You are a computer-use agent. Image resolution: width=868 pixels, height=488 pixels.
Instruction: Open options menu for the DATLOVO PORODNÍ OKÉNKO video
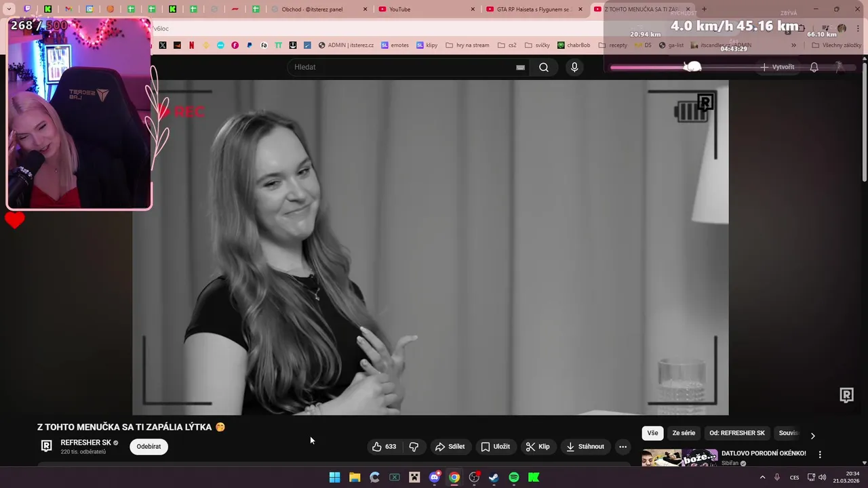819,455
